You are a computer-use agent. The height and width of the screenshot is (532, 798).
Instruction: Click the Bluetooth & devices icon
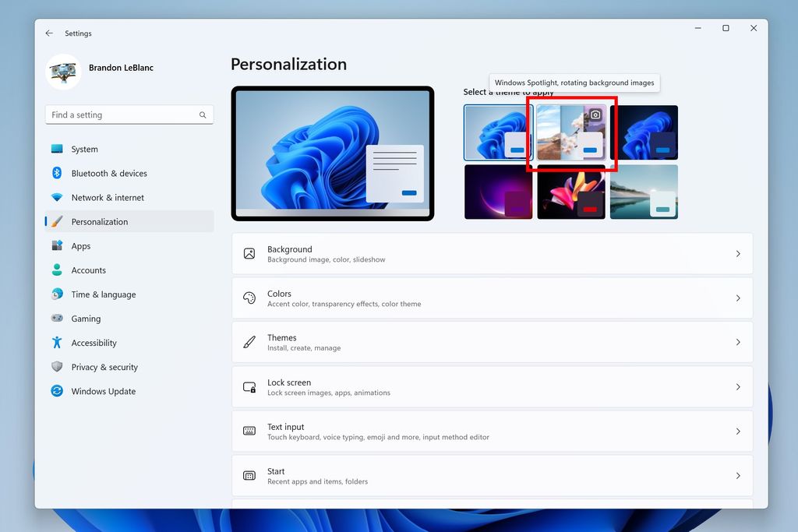(x=57, y=173)
